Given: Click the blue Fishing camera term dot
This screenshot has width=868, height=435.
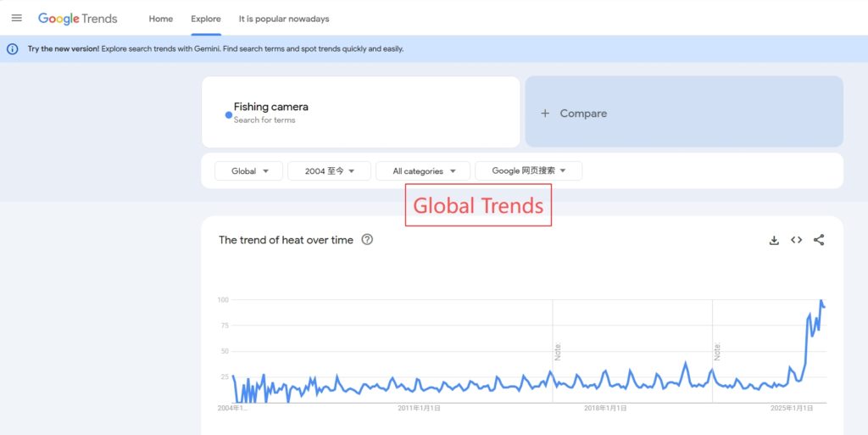Looking at the screenshot, I should coord(229,114).
